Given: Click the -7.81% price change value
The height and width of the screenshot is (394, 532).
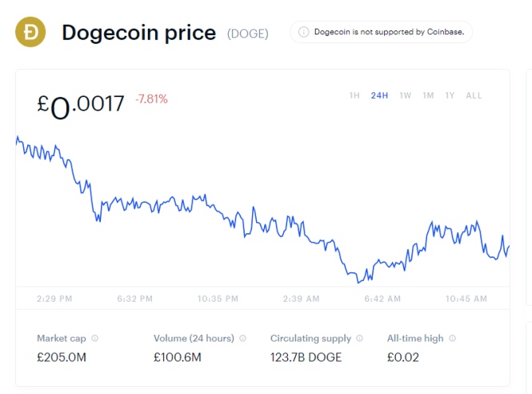Looking at the screenshot, I should point(152,99).
